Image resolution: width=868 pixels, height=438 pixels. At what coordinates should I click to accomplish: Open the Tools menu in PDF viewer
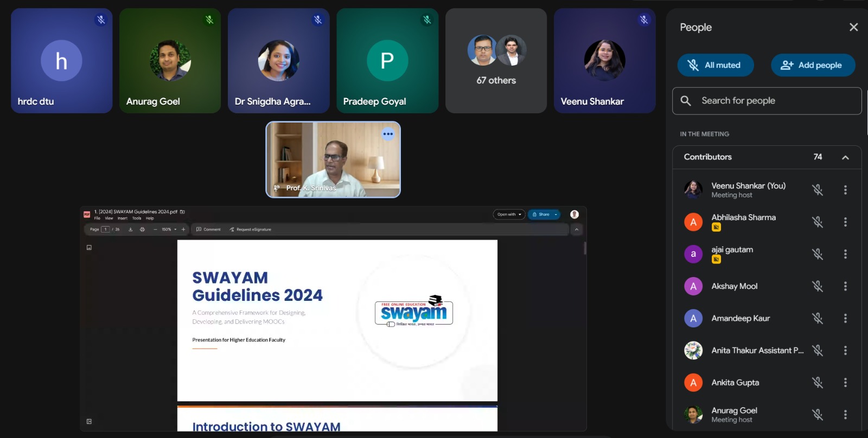point(137,218)
